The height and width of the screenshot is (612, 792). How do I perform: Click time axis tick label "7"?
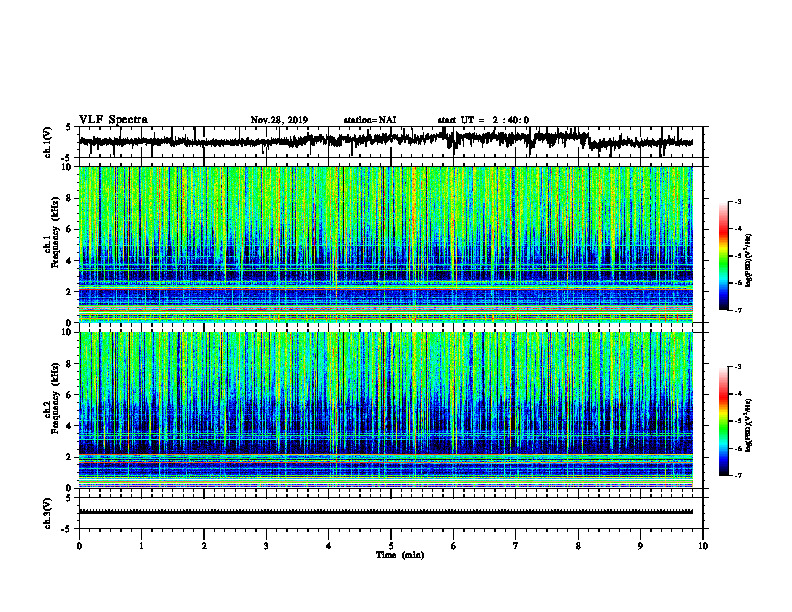tap(516, 546)
